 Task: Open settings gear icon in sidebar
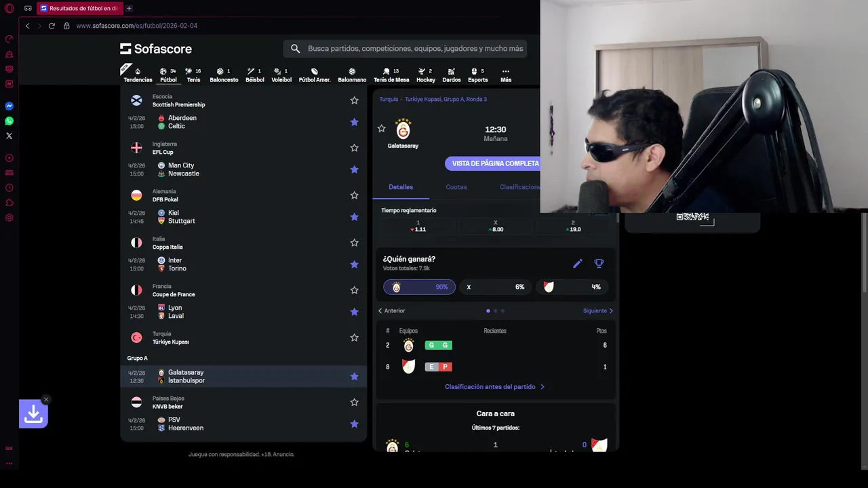point(9,218)
